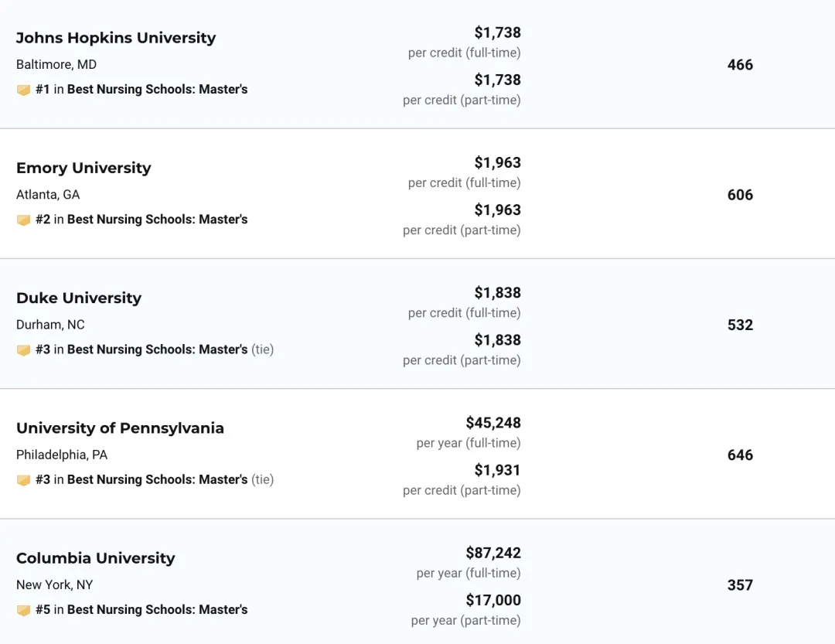Viewport: 835px width, 644px height.
Task: Click the ranking badge icon beside #1
Action: tap(23, 90)
